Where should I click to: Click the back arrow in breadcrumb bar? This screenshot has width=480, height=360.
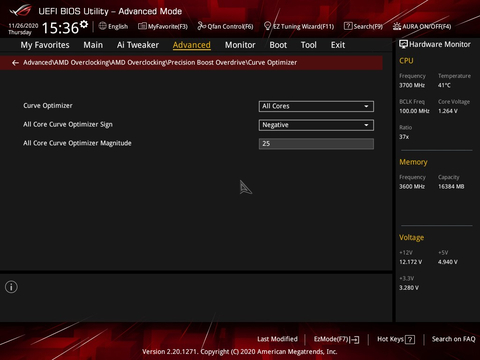(x=15, y=63)
